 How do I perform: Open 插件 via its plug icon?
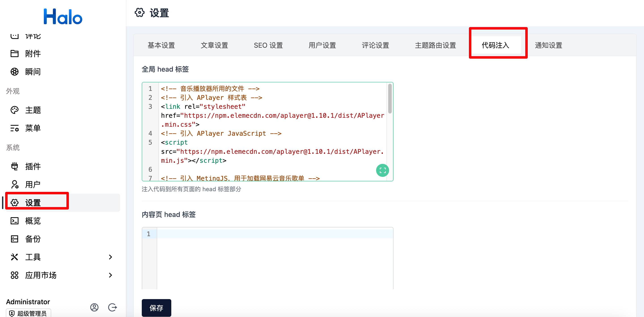pos(15,166)
